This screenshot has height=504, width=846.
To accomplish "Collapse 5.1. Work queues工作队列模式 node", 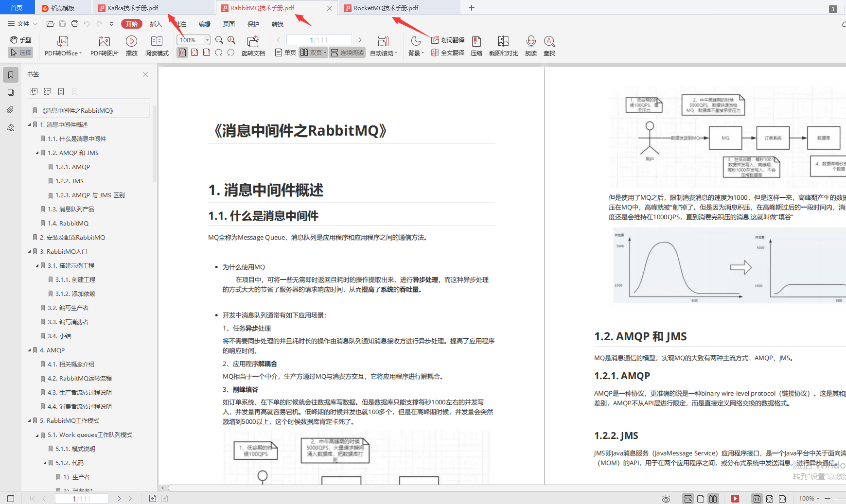I will coord(37,435).
